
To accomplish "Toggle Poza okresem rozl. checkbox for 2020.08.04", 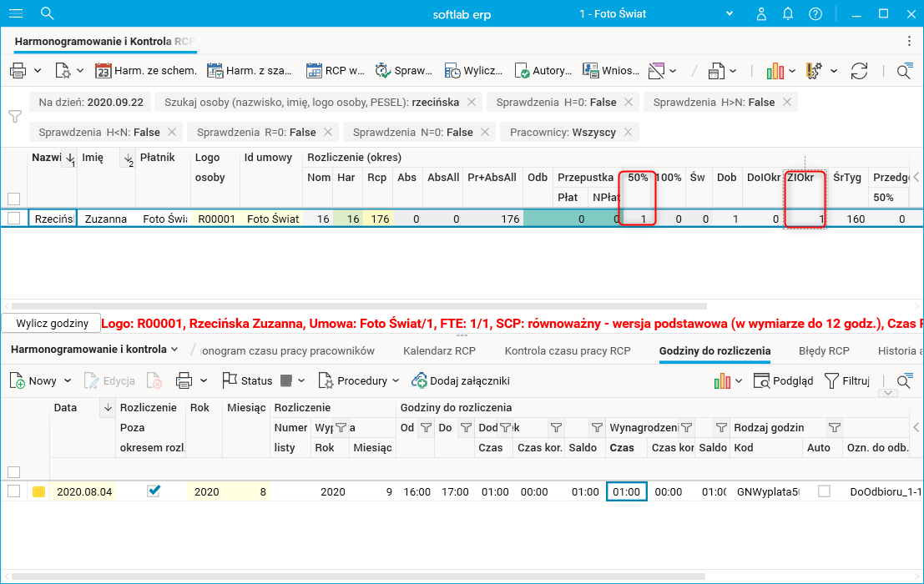I will click(x=154, y=491).
